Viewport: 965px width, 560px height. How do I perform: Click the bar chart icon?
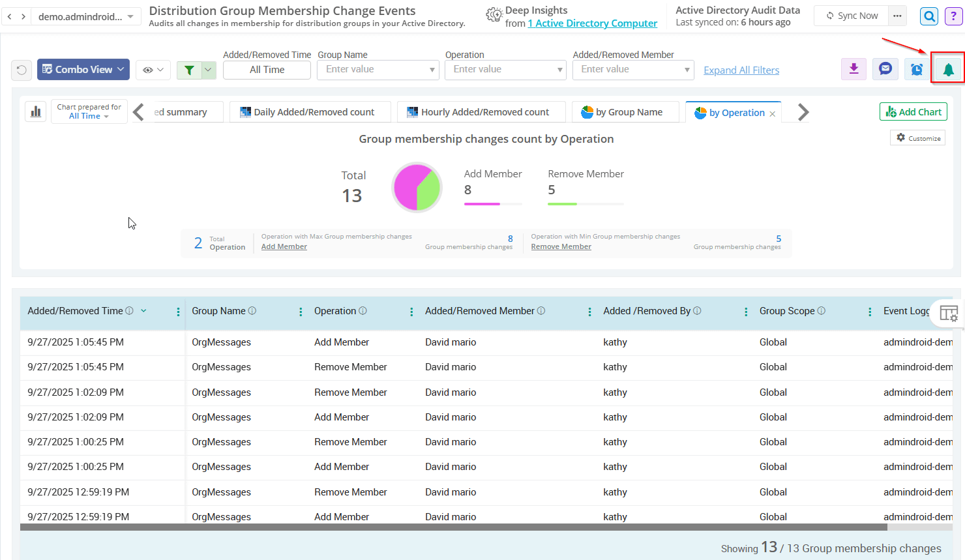(x=36, y=111)
